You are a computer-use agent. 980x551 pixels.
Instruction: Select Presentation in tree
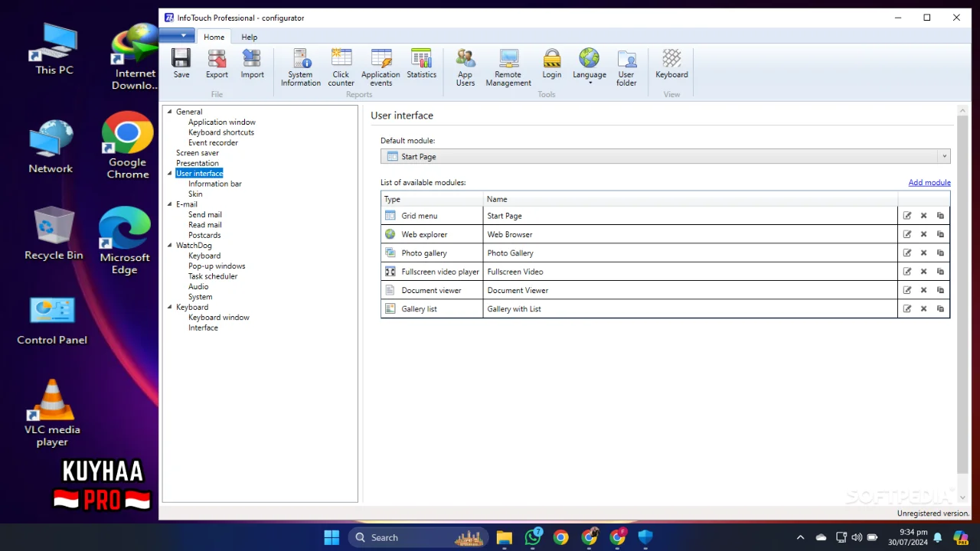198,163
